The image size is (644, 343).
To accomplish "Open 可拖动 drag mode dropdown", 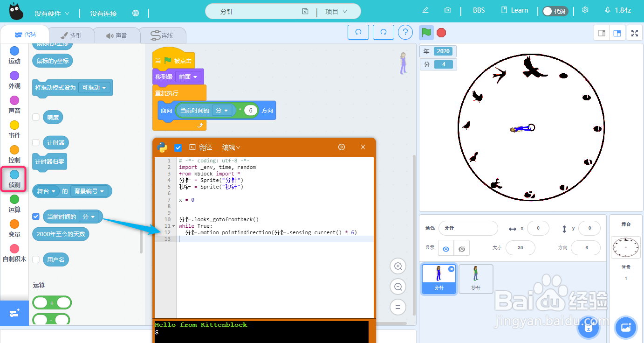I will click(95, 87).
